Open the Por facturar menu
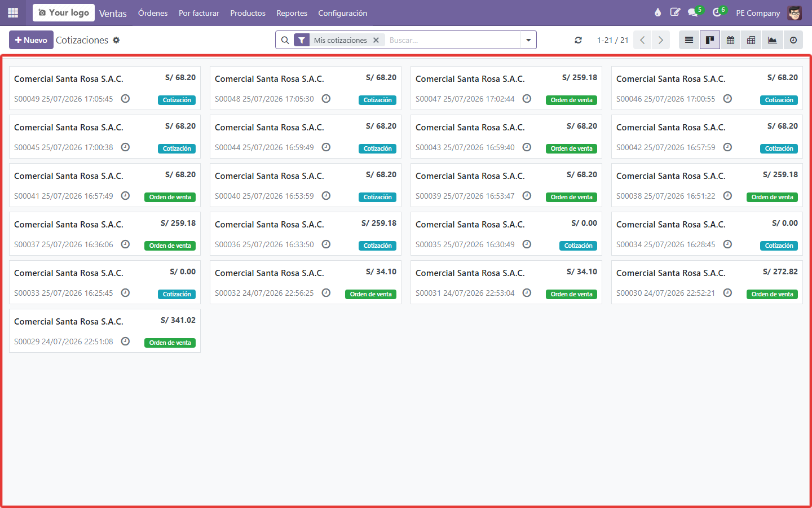The width and height of the screenshot is (812, 508). 199,13
